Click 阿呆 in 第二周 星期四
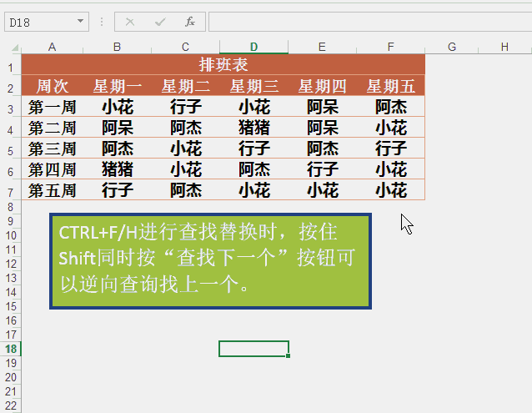Viewport: 532px width, 413px height. (x=323, y=128)
